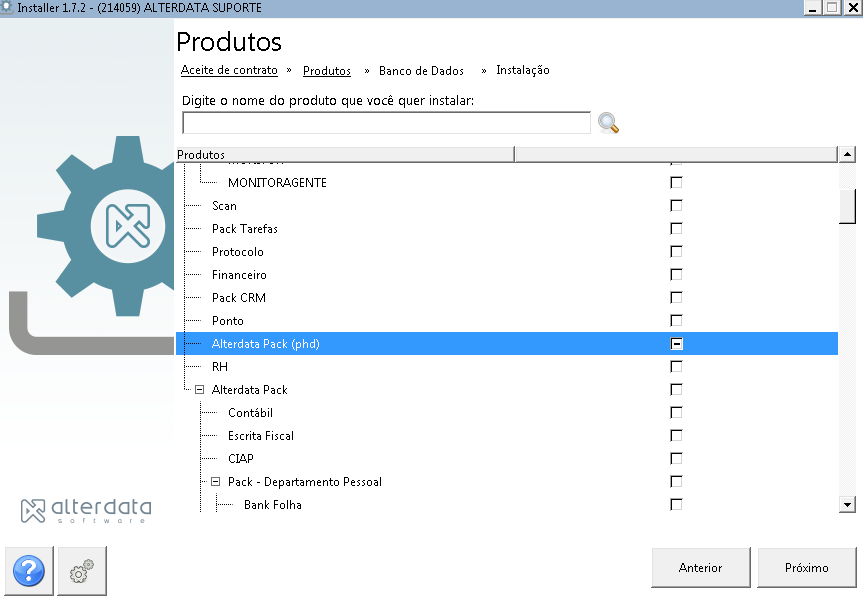Click the Próximo button
This screenshot has width=863, height=597.
click(806, 567)
